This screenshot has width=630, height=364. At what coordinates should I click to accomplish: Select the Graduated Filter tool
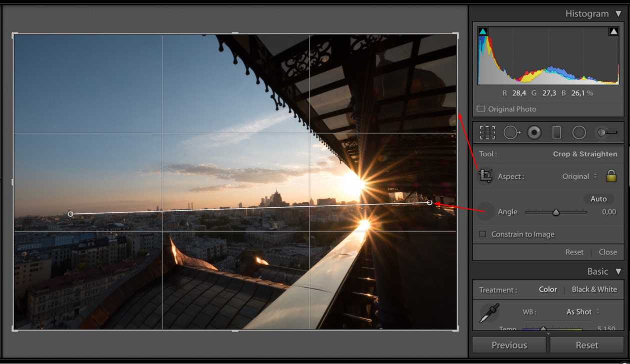pos(556,132)
